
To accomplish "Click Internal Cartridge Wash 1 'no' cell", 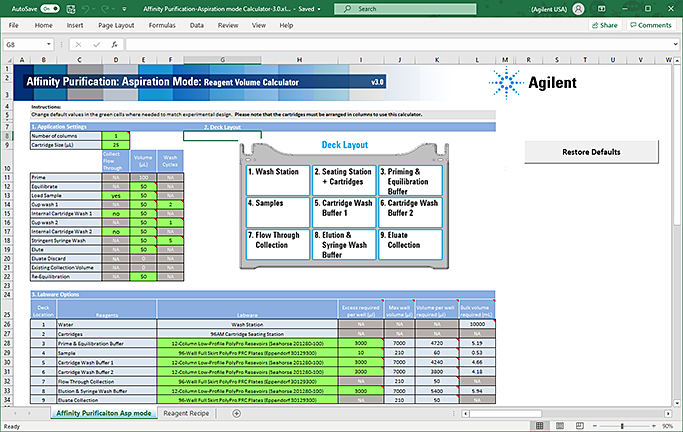I will coord(115,214).
